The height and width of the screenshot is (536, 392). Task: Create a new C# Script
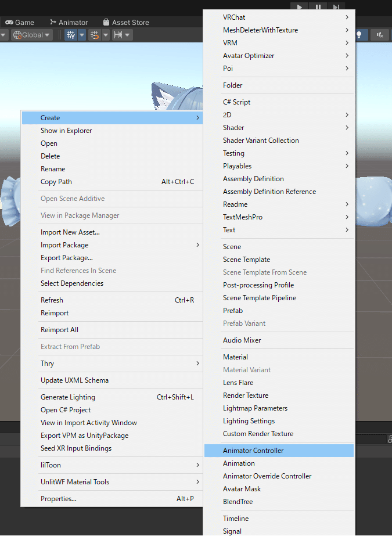tap(279, 102)
